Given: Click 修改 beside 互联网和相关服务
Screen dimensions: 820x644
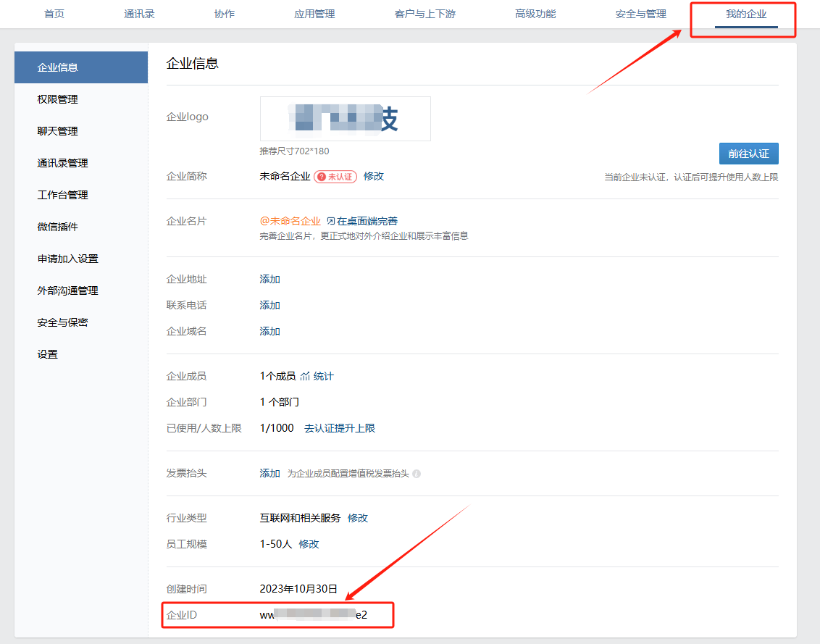Looking at the screenshot, I should coord(358,518).
